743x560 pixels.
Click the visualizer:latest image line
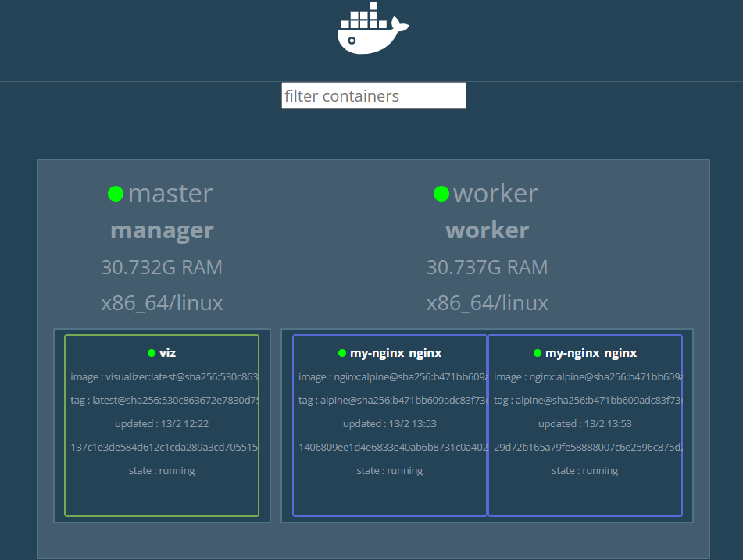point(163,377)
